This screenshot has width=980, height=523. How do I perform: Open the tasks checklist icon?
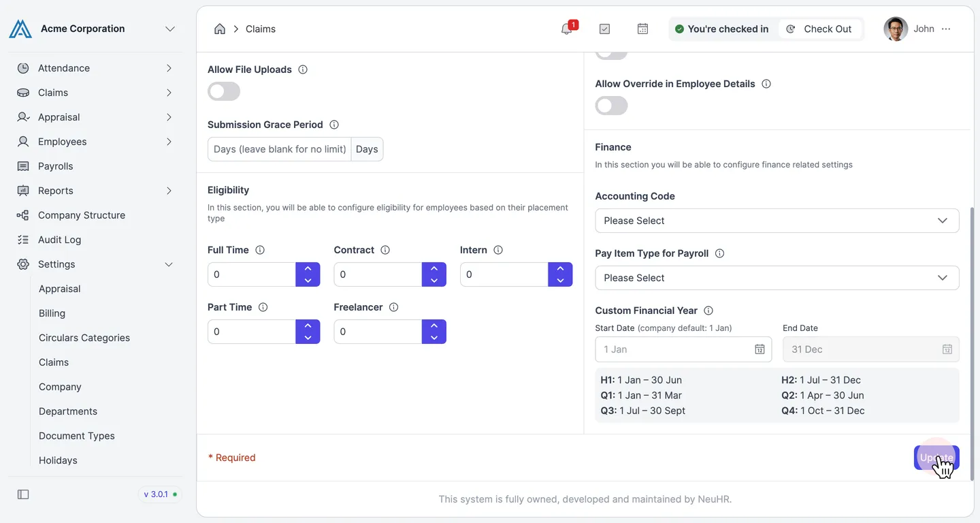pos(604,29)
